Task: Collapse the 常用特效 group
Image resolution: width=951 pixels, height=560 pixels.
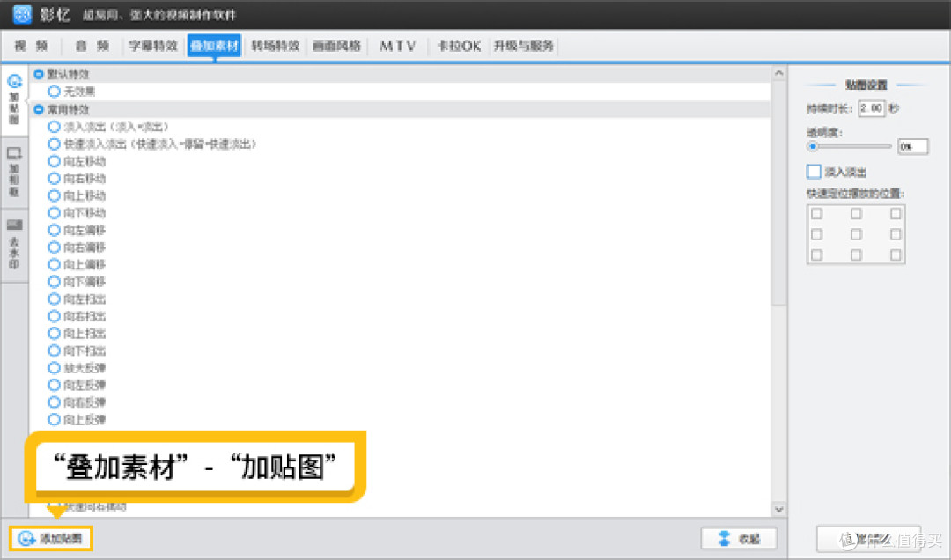Action: [39, 109]
